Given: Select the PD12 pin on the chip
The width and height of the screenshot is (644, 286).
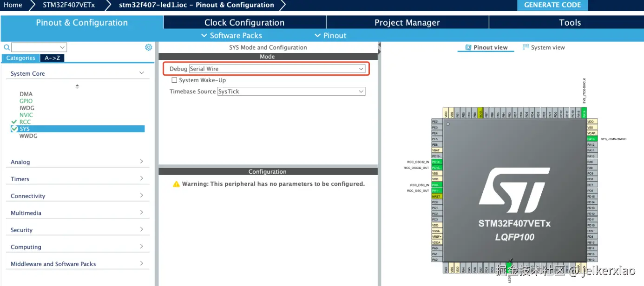Looking at the screenshot, I should 592,214.
